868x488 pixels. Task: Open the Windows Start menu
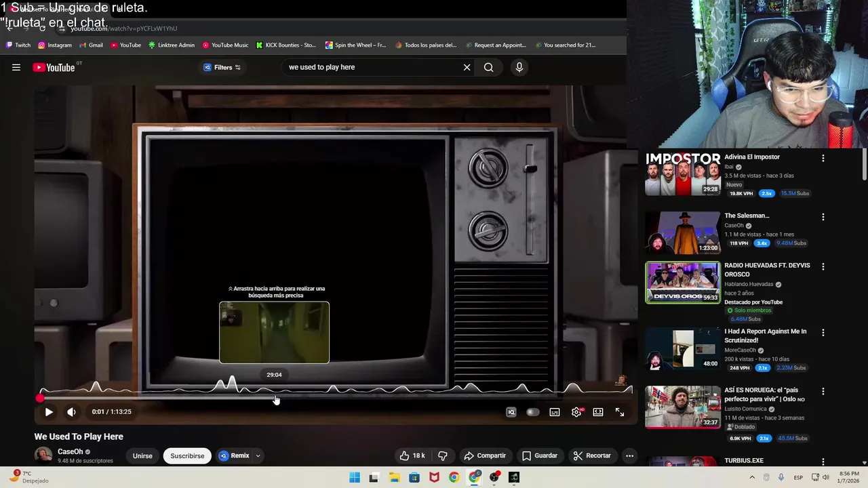[x=355, y=477]
